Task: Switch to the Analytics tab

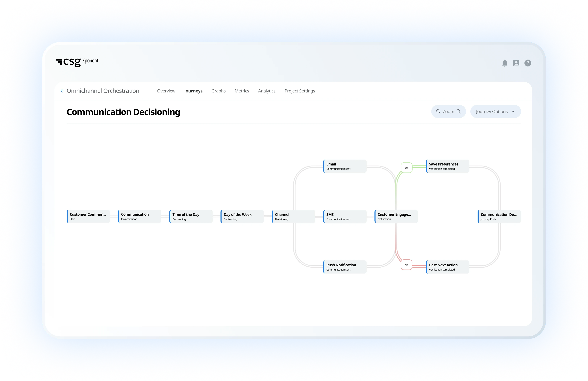Action: tap(267, 91)
